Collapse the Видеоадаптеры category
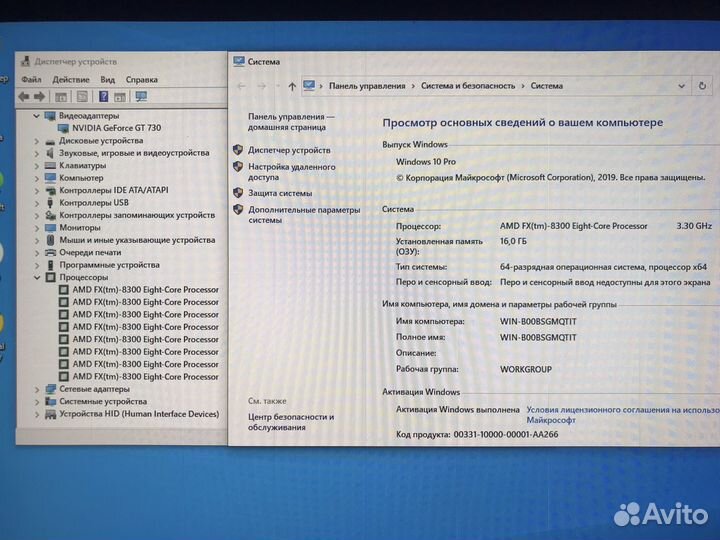Image resolution: width=720 pixels, height=540 pixels. (36, 116)
